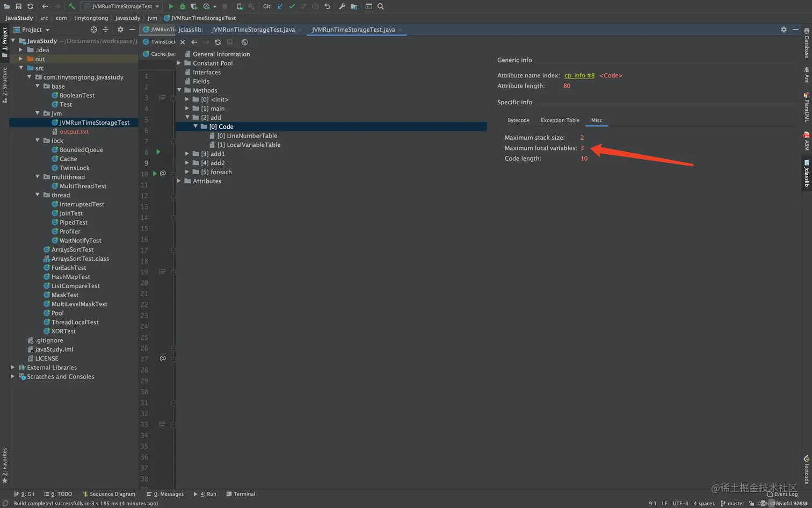The height and width of the screenshot is (508, 812).
Task: Open the Messages tool window
Action: (165, 494)
